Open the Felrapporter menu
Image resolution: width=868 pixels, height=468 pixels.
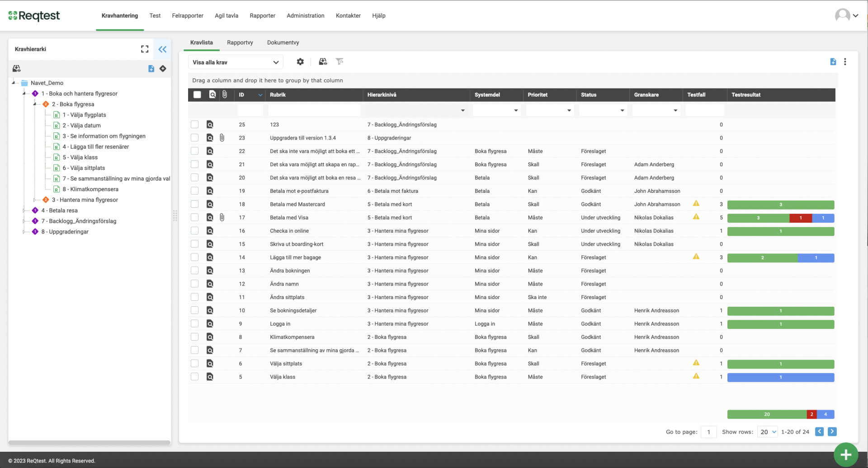(187, 15)
